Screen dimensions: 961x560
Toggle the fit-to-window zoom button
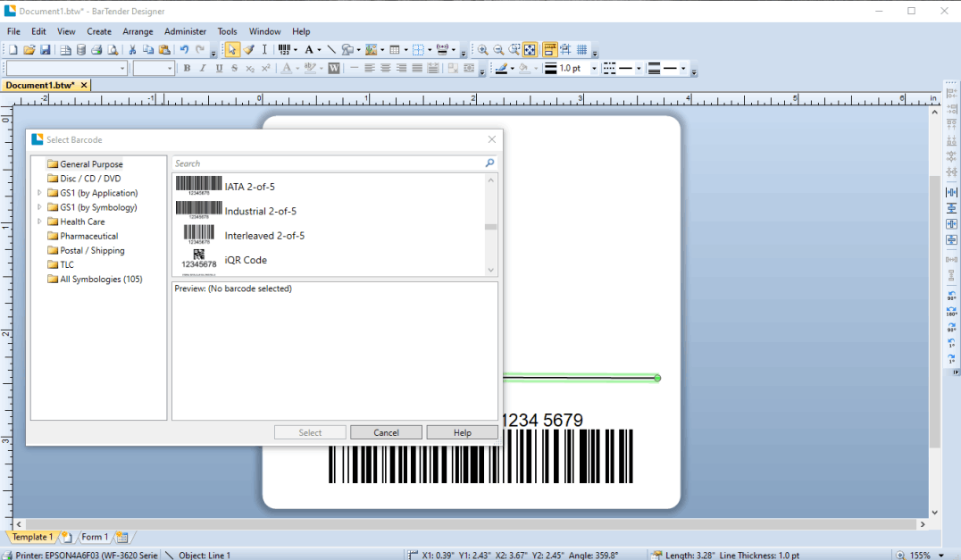[530, 50]
